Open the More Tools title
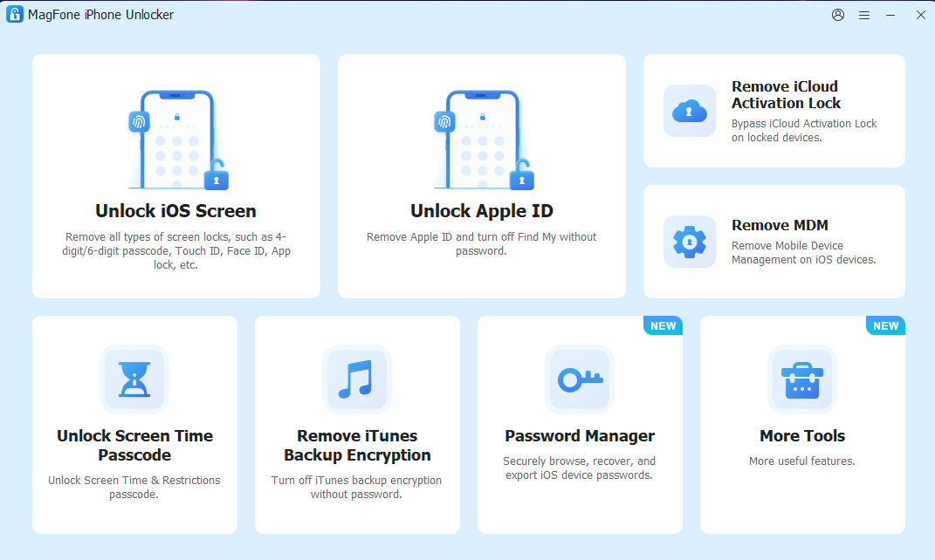The image size is (935, 560). tap(802, 436)
